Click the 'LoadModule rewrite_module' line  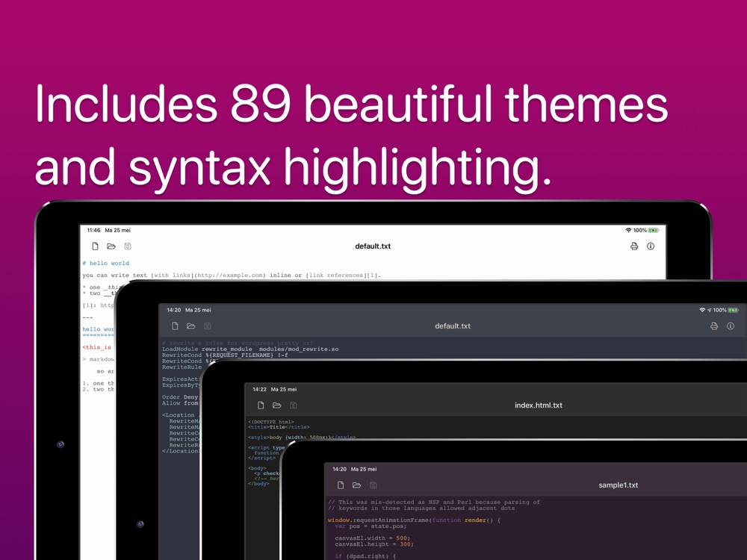pyautogui.click(x=250, y=349)
